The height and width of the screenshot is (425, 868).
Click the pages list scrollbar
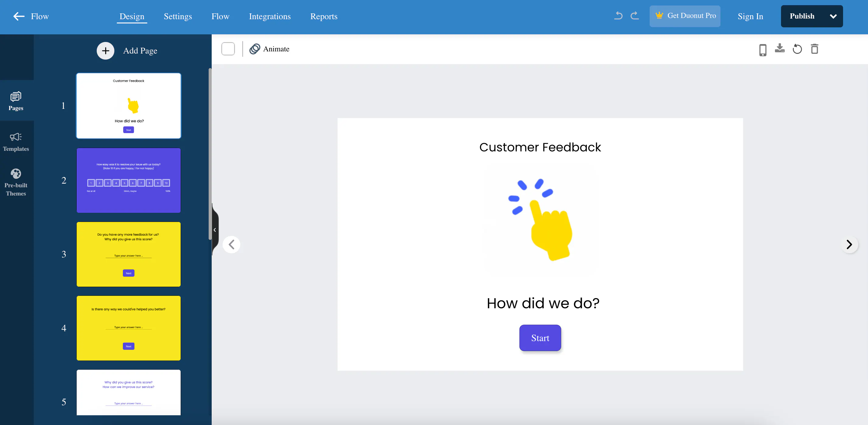tap(210, 154)
